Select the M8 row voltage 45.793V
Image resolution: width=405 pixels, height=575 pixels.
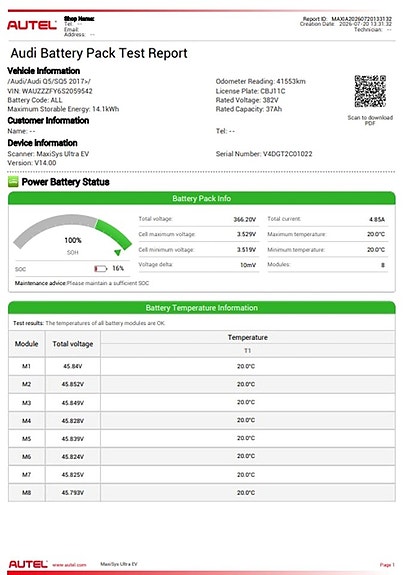(73, 492)
